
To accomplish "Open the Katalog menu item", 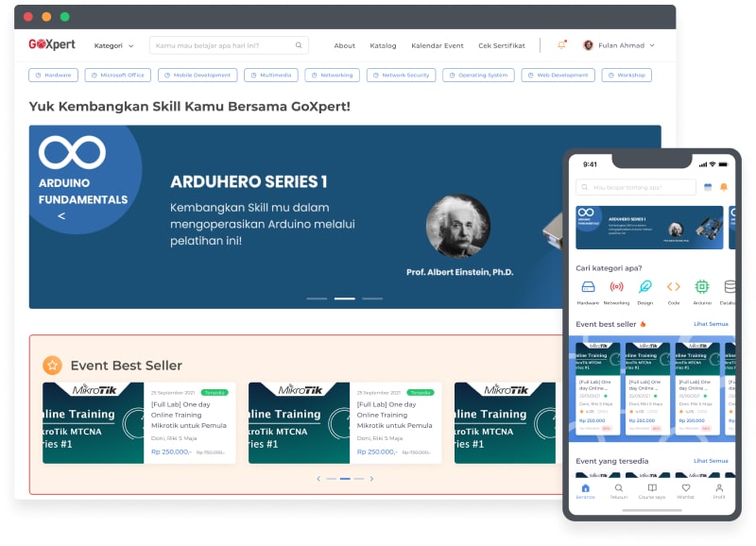I will [383, 45].
